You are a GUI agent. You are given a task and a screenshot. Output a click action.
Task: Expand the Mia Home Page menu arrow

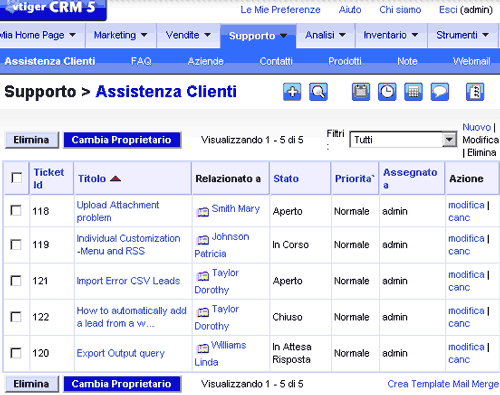coord(72,35)
